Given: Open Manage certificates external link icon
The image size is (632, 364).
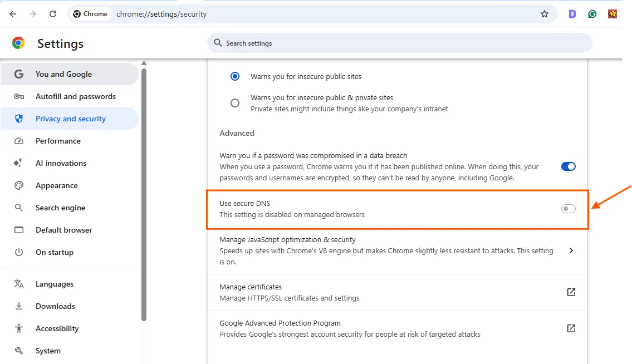Looking at the screenshot, I should coord(571,292).
